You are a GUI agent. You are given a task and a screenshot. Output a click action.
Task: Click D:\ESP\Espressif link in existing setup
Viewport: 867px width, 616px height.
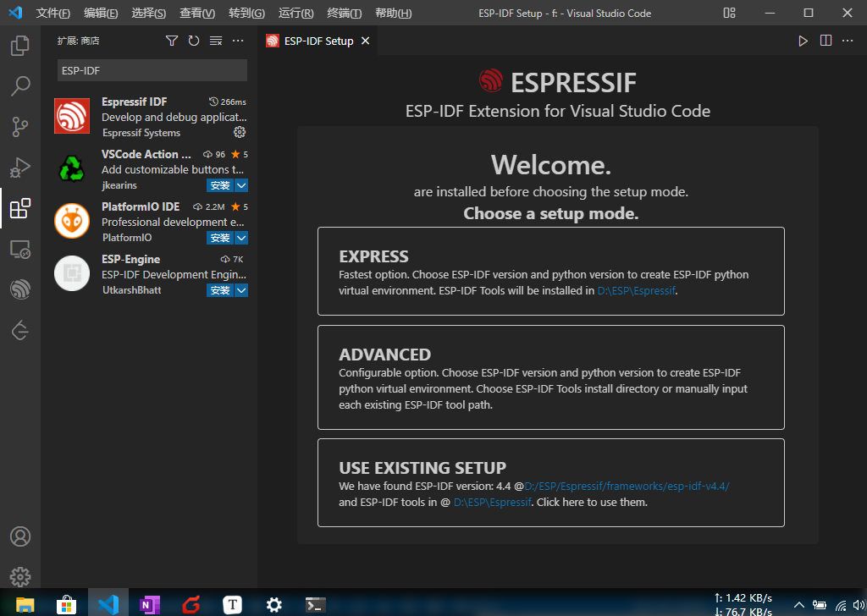tap(492, 502)
